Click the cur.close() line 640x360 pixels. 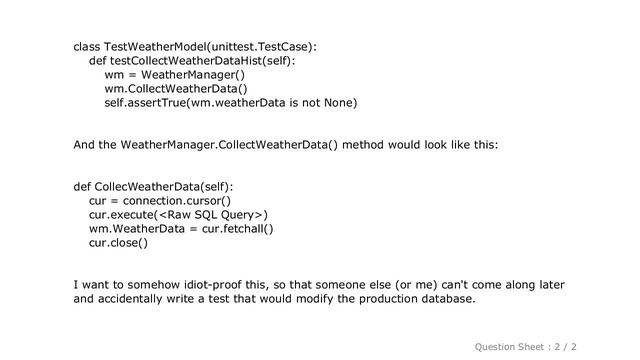(118, 243)
